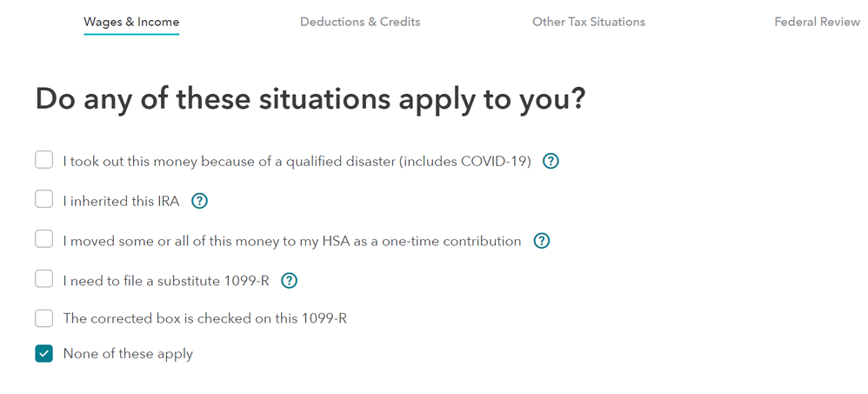Uncheck the 'None of these apply' checkbox
Screen dimensions: 868x394
point(43,354)
